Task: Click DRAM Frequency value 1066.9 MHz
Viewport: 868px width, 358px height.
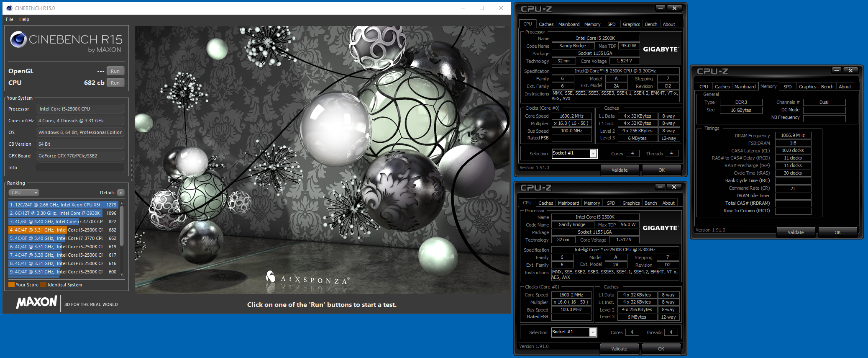Action: 793,135
